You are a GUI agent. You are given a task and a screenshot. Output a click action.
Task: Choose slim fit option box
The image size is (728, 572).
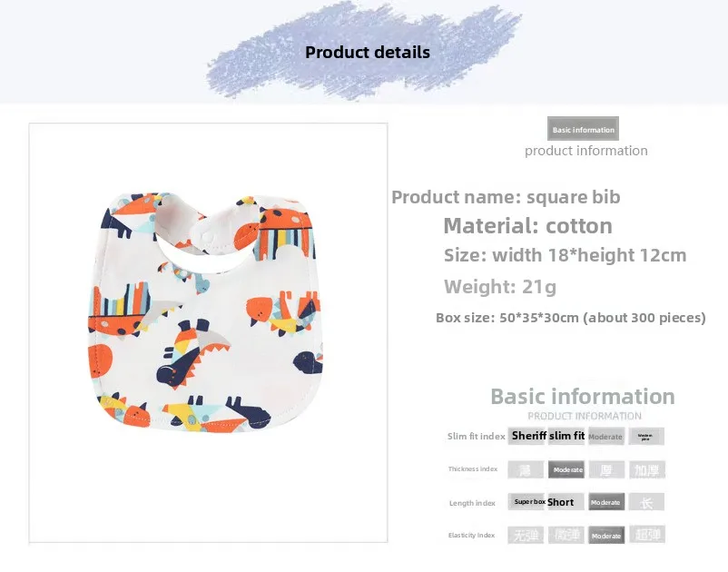pyautogui.click(x=566, y=436)
